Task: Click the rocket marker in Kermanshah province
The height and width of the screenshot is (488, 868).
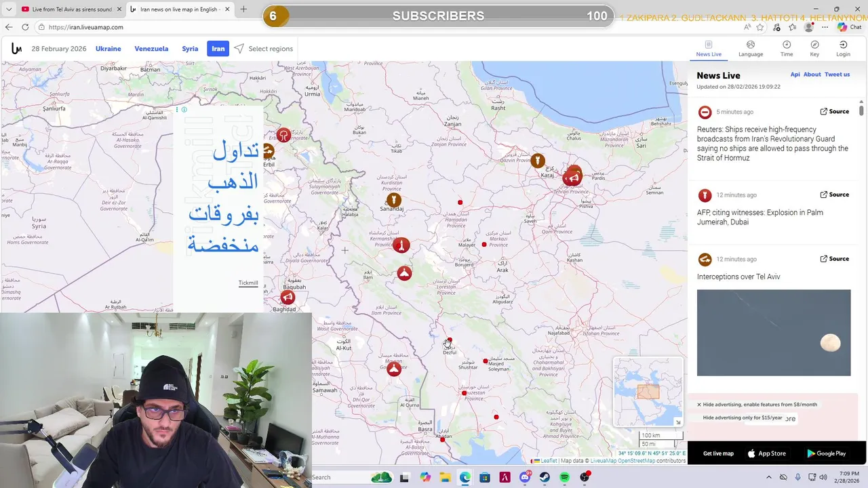Action: (x=401, y=245)
